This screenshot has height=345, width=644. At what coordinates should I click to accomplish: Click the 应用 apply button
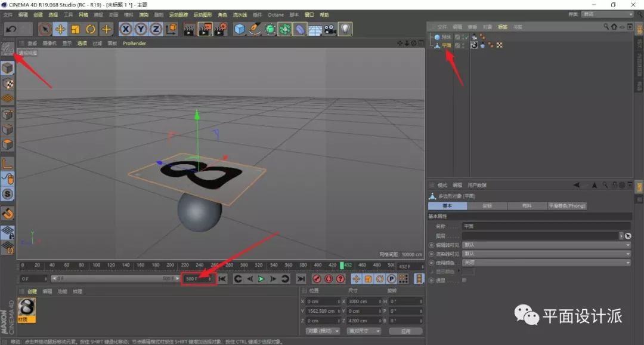(405, 331)
